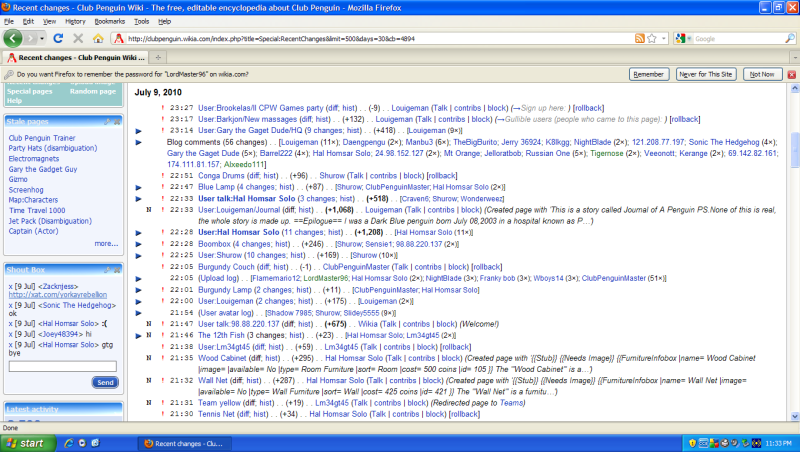Click the security shield tray icon
The width and height of the screenshot is (800, 452).
tap(692, 443)
